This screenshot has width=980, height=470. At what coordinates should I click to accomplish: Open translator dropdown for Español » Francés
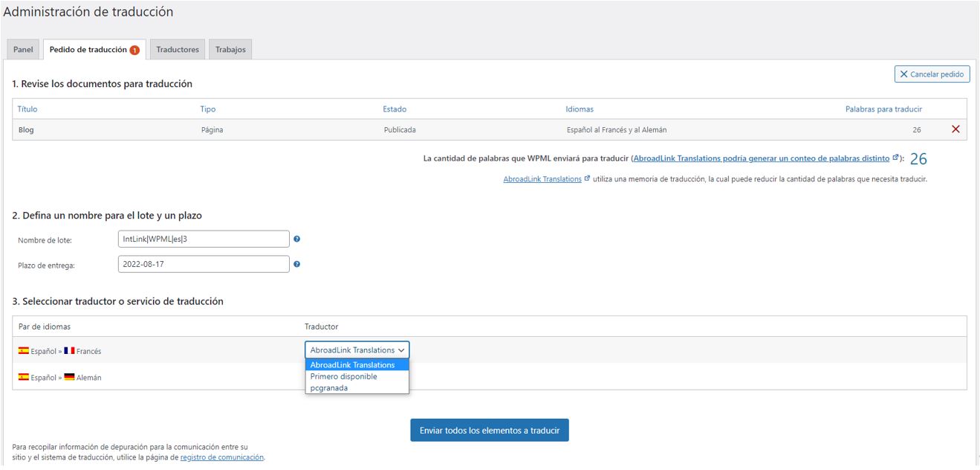coord(357,350)
